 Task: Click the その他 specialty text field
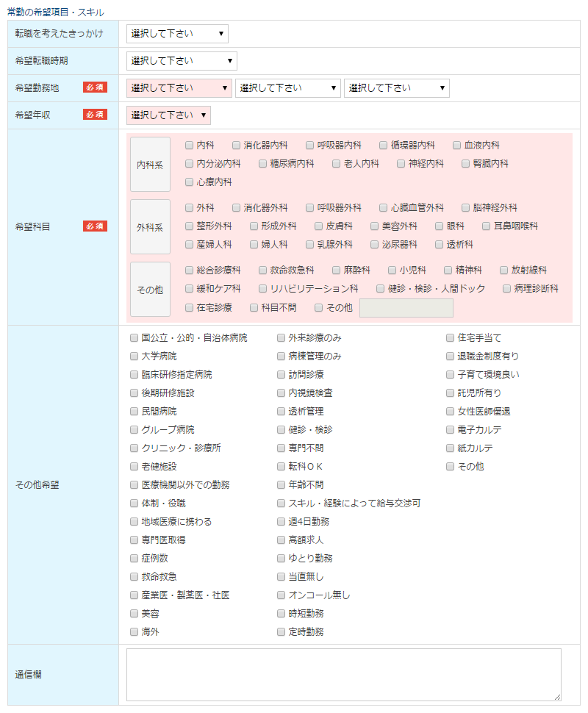click(406, 308)
